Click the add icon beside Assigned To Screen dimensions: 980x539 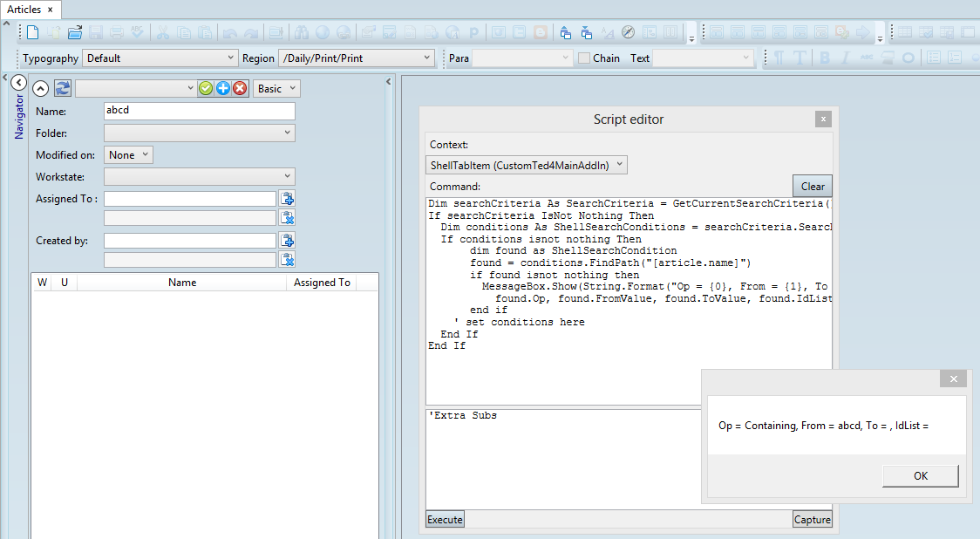[288, 199]
